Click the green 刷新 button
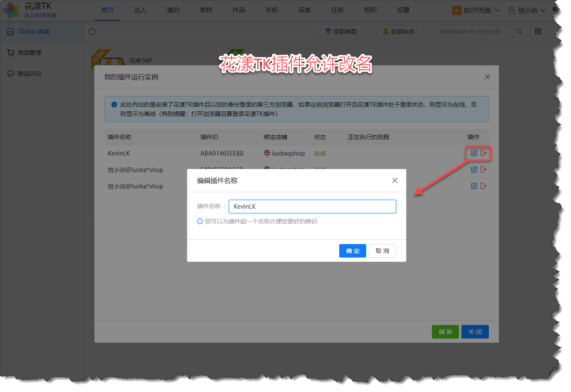Viewport: 571px width, 392px height. pyautogui.click(x=445, y=332)
